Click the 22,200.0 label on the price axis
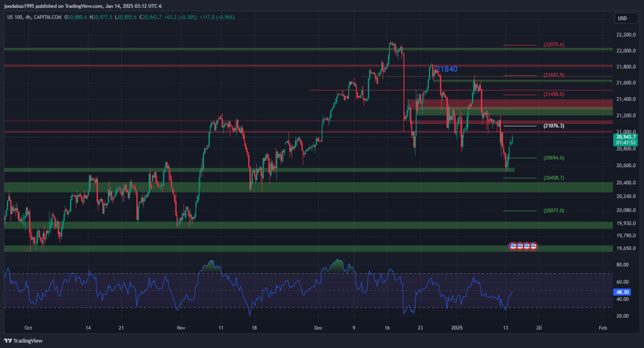644x348 pixels. pos(625,35)
